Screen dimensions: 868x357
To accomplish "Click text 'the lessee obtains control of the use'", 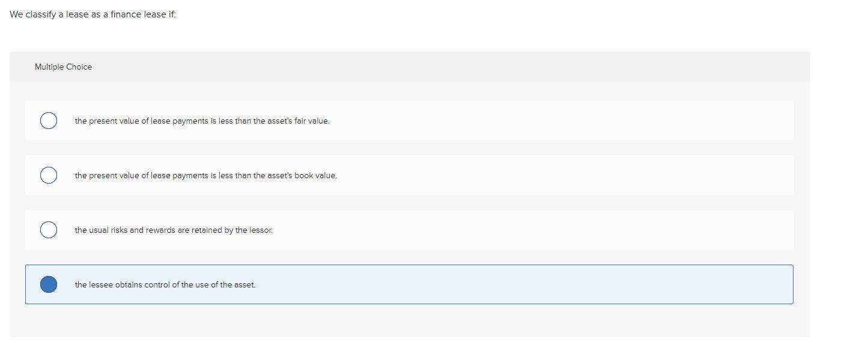I will [x=165, y=285].
